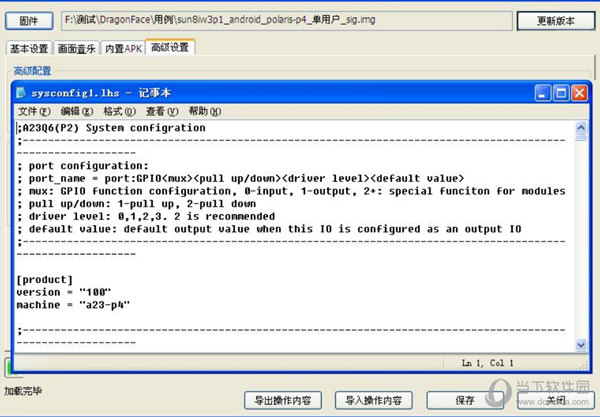Open Notepad 编辑(E) menu
This screenshot has width=600, height=417.
click(77, 111)
